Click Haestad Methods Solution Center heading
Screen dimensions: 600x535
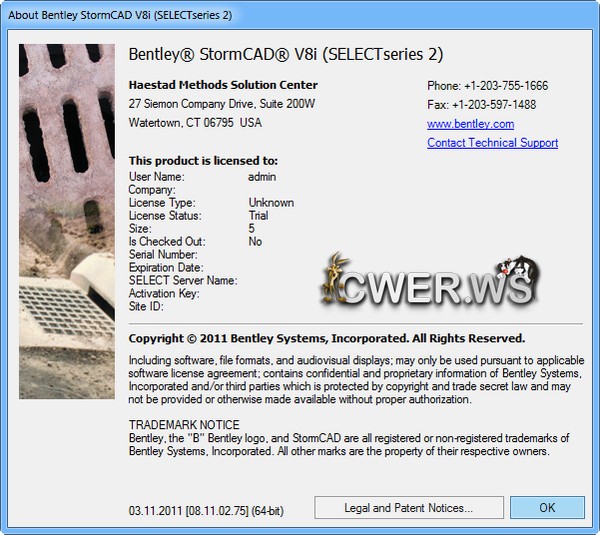coord(223,85)
